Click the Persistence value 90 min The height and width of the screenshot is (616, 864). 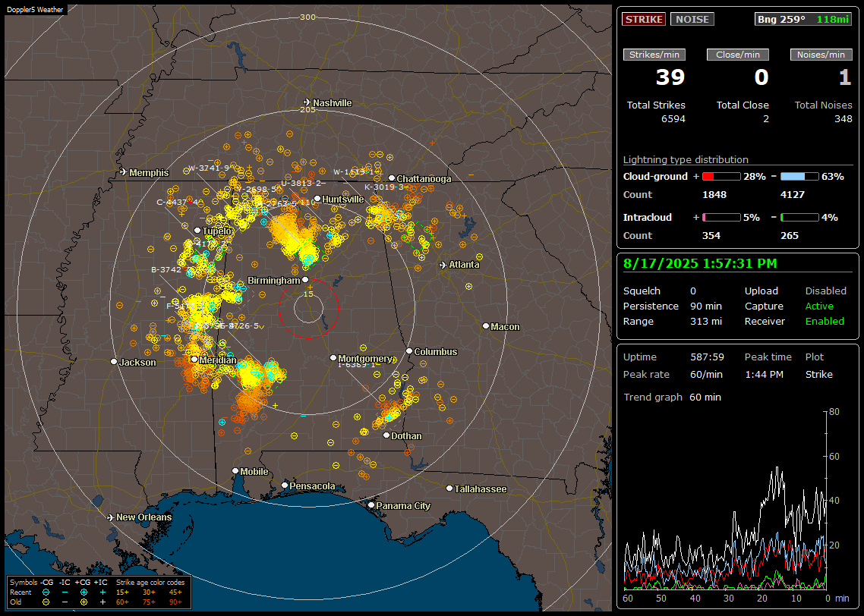[706, 306]
